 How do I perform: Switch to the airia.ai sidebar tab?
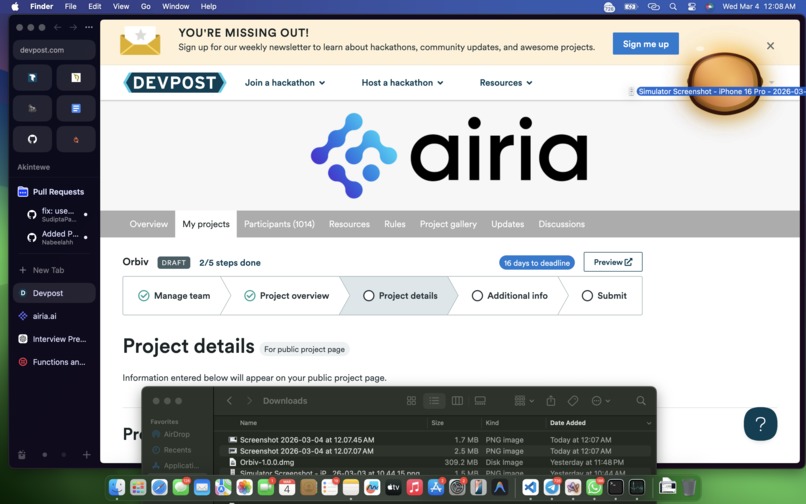tap(54, 316)
